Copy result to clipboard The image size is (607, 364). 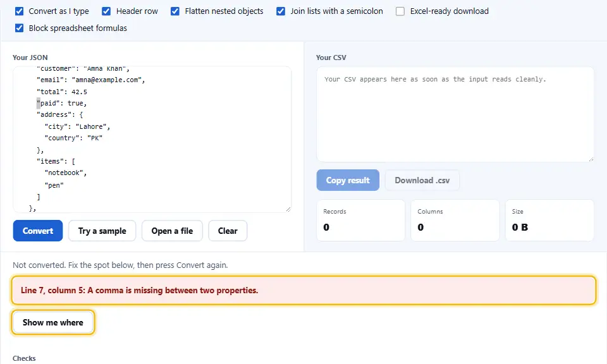(348, 180)
